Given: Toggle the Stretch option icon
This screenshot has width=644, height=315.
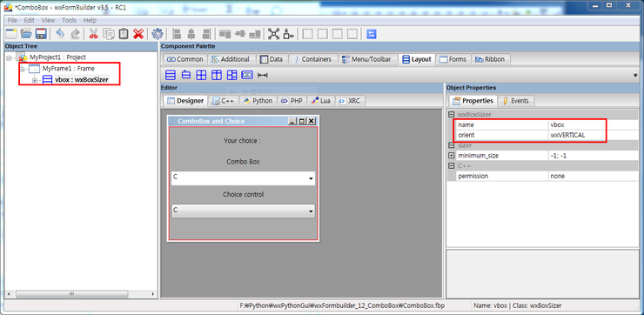Looking at the screenshot, I should [289, 34].
